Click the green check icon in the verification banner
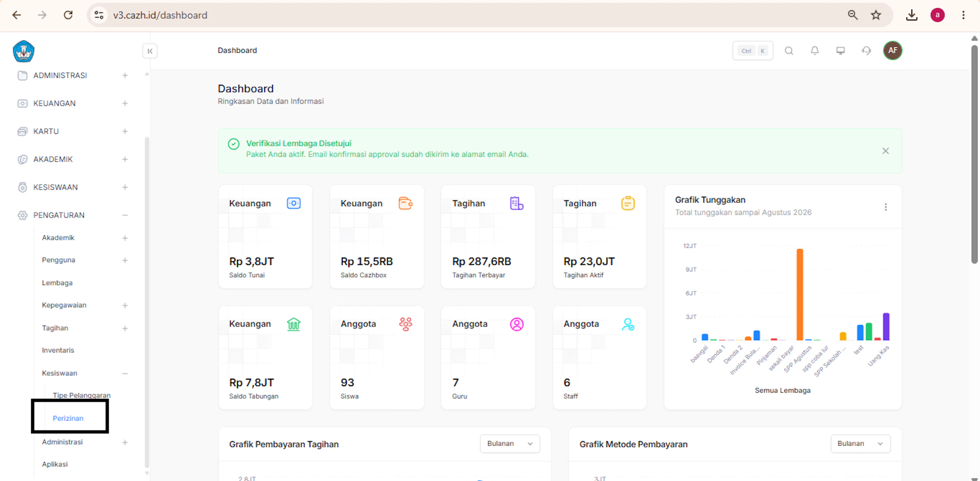The height and width of the screenshot is (481, 980). tap(234, 144)
